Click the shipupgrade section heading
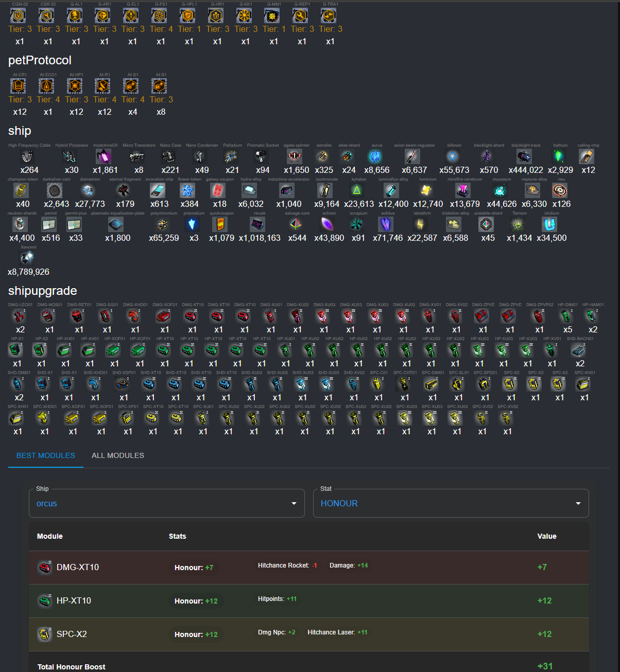This screenshot has width=620, height=672. click(43, 291)
